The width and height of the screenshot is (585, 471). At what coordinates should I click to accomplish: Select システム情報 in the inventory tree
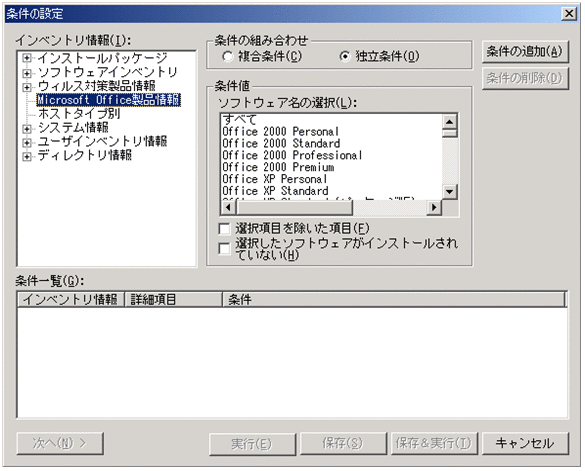point(73,128)
